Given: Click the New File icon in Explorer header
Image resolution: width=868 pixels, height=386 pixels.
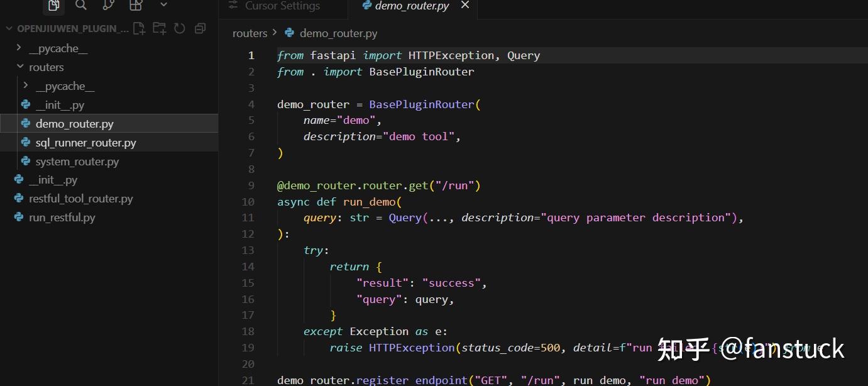Looking at the screenshot, I should pyautogui.click(x=139, y=28).
